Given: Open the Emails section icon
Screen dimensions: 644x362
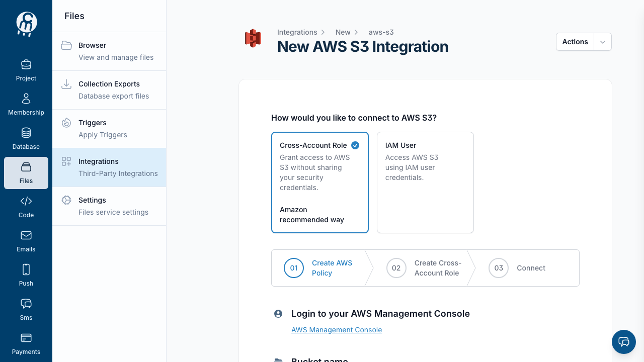Looking at the screenshot, I should click(26, 235).
